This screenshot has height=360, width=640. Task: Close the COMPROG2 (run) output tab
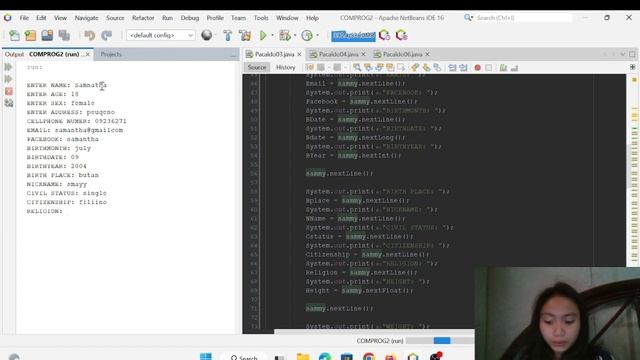click(x=88, y=54)
